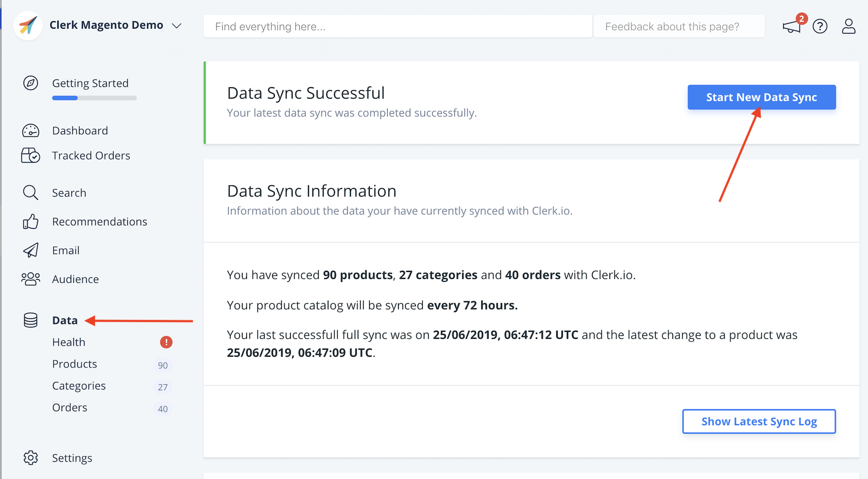
Task: Select Products under Data
Action: pyautogui.click(x=74, y=364)
